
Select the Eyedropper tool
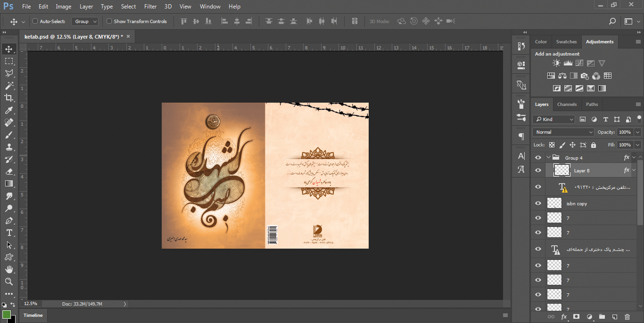tap(9, 110)
